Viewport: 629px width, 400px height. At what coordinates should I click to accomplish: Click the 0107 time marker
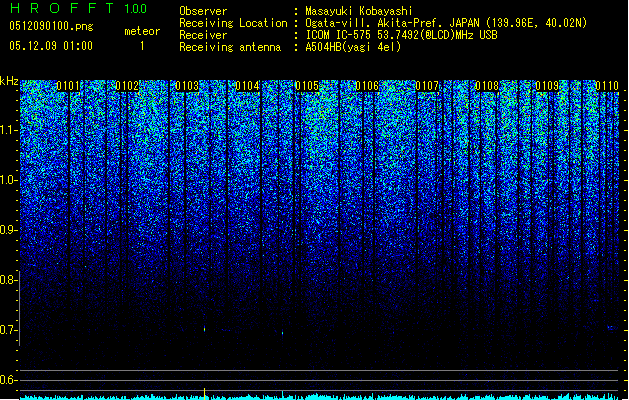pyautogui.click(x=427, y=86)
